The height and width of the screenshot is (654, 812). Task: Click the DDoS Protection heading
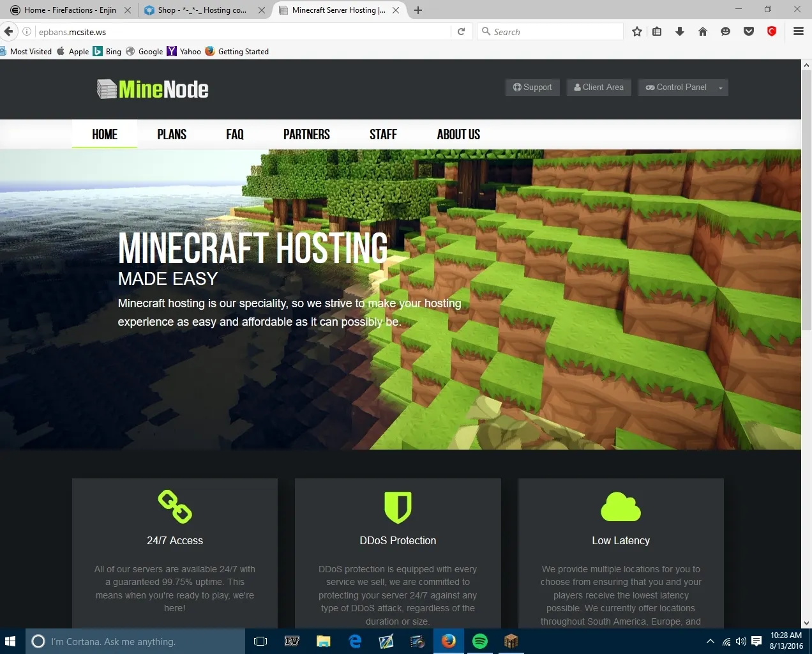pos(398,540)
